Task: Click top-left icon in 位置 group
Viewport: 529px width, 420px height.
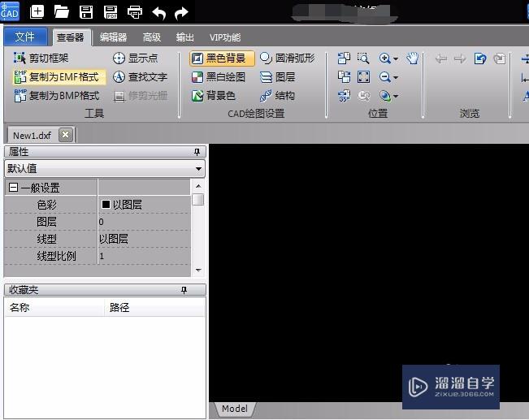Action: point(344,58)
